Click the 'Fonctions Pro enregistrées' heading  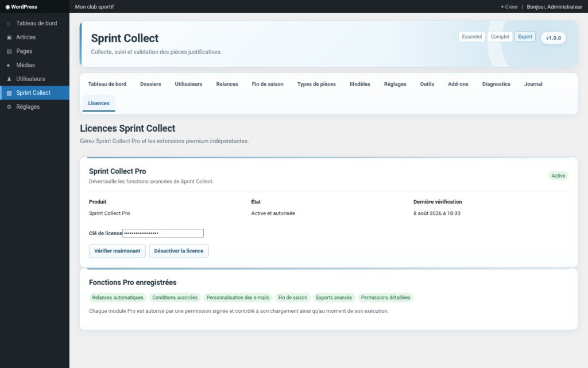[133, 282]
